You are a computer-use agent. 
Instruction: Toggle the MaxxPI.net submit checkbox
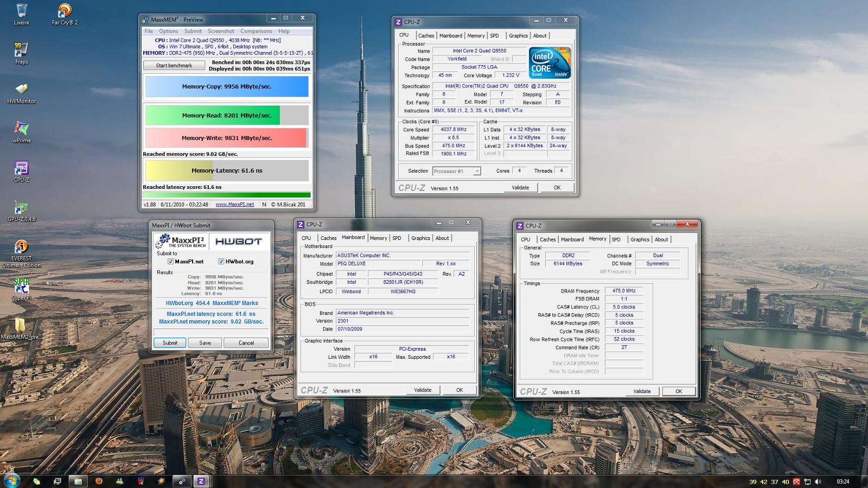[170, 262]
